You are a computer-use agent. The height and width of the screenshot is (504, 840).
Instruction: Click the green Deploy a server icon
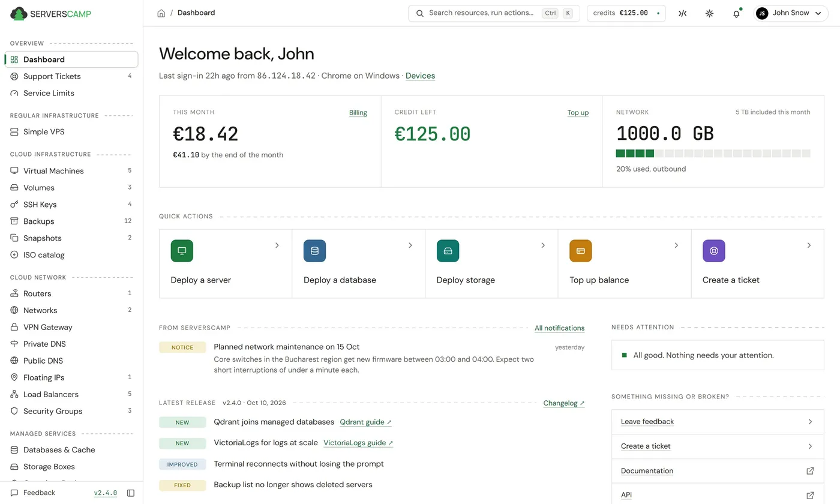(x=182, y=251)
